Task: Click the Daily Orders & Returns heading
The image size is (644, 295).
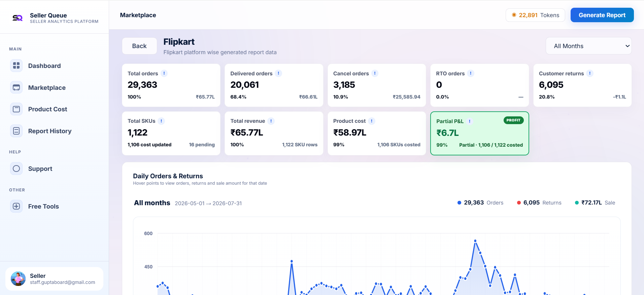Action: pyautogui.click(x=168, y=176)
